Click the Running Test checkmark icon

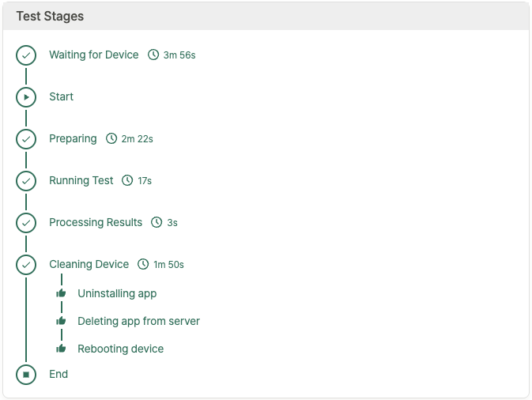tap(26, 181)
